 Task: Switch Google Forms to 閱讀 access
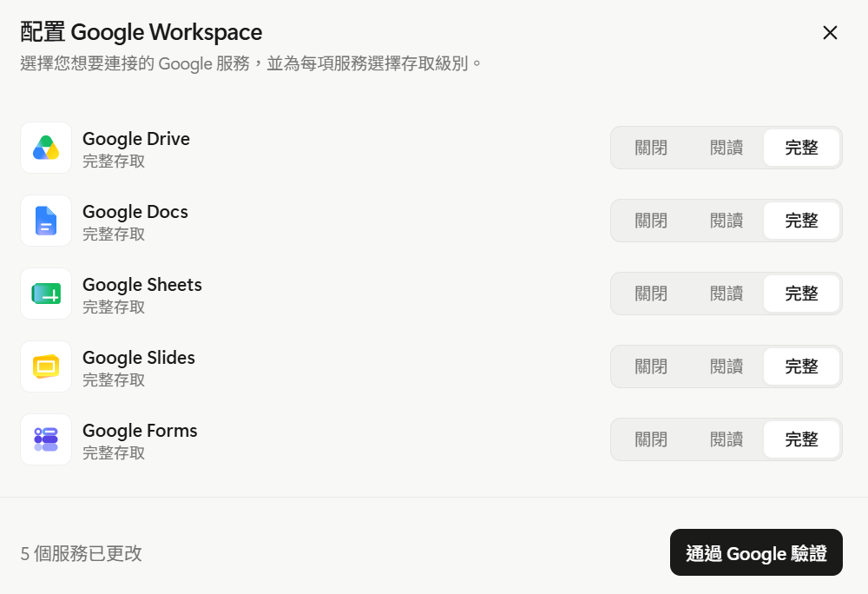point(727,440)
